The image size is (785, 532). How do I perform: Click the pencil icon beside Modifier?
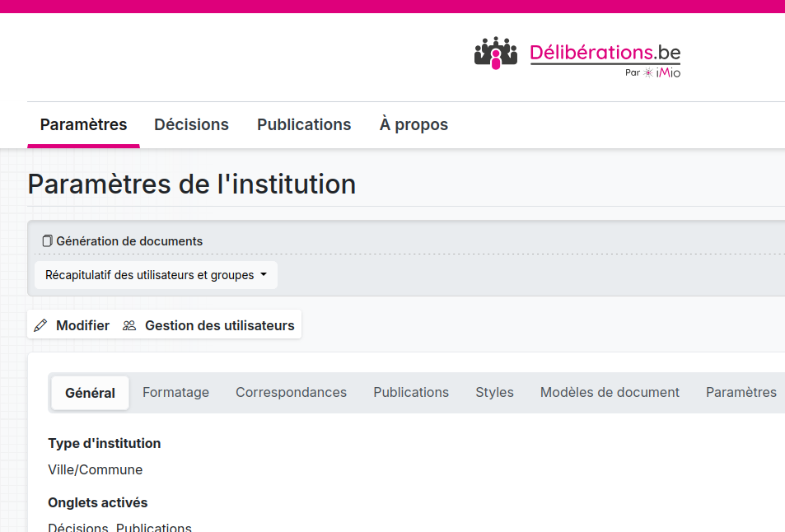(x=40, y=325)
